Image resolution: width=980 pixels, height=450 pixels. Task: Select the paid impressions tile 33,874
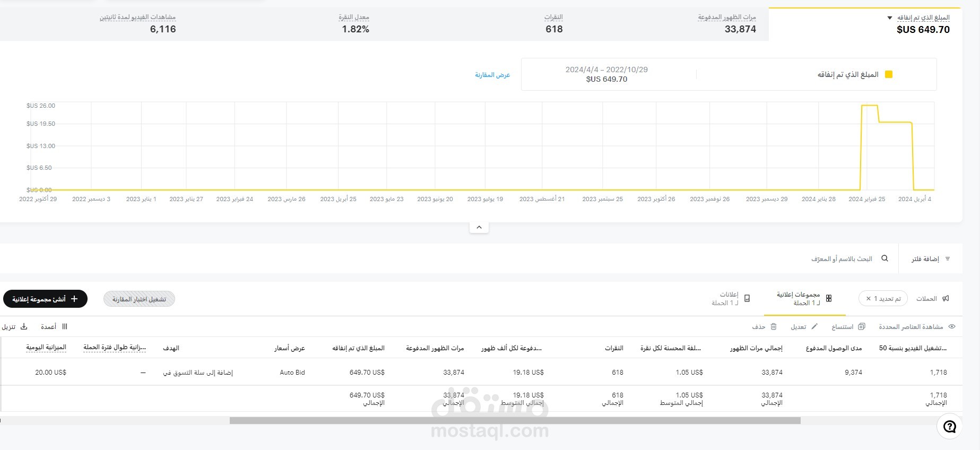[727, 24]
